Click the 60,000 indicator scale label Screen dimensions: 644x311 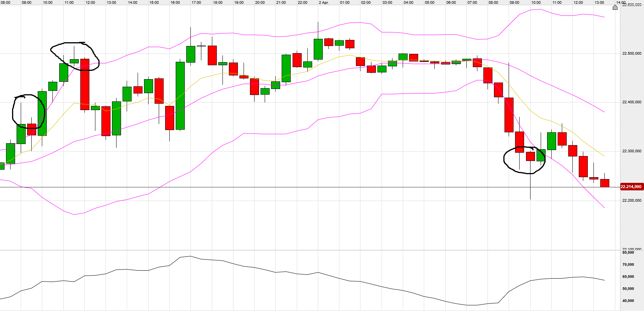pyautogui.click(x=628, y=277)
